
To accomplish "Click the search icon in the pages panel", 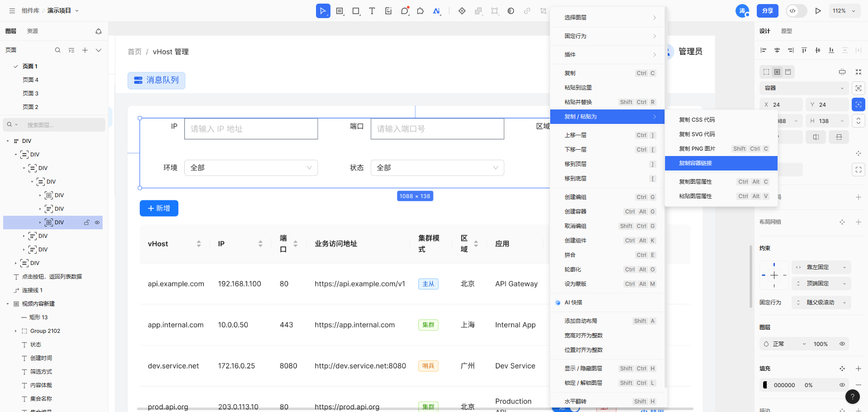I will [x=57, y=50].
